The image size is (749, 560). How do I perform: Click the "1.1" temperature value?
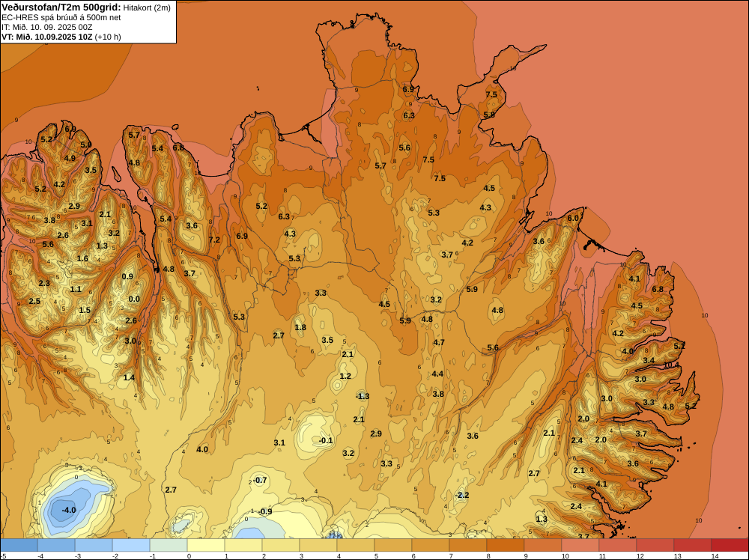[x=76, y=289]
